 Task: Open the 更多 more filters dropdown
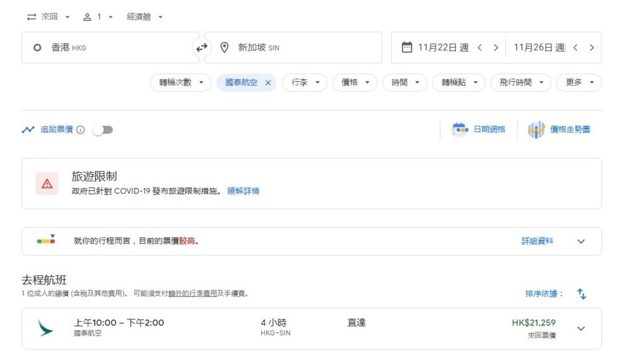pyautogui.click(x=579, y=82)
